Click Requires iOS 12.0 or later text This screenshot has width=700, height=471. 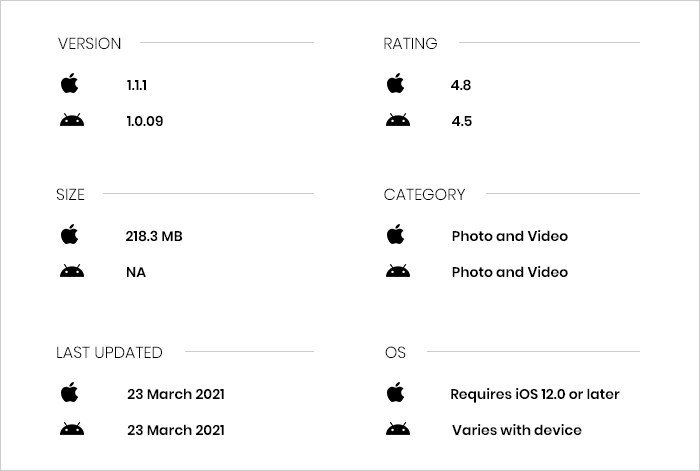535,394
